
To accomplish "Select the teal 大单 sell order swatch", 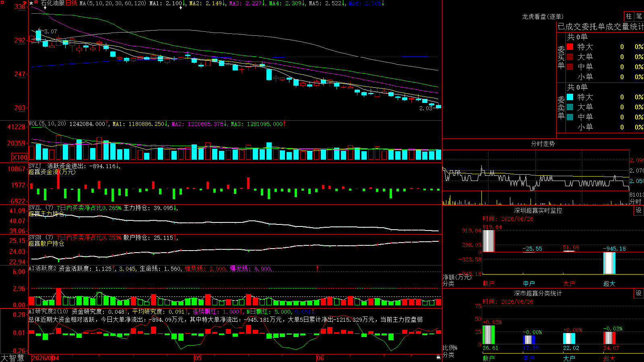I will [x=570, y=107].
